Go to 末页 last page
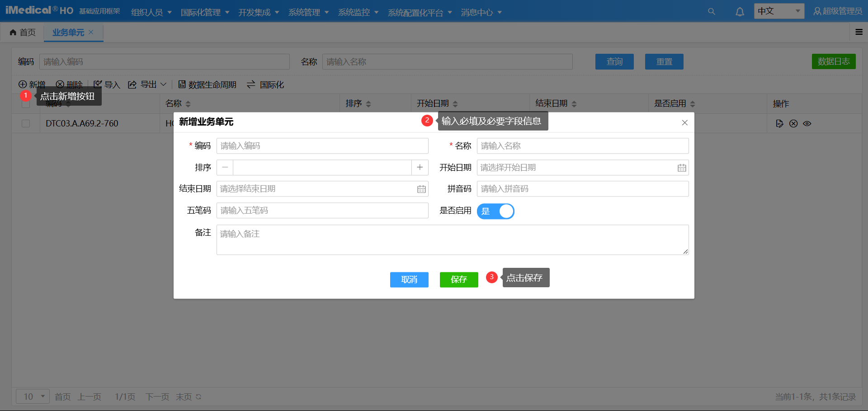Viewport: 868px width, 411px height. (184, 397)
